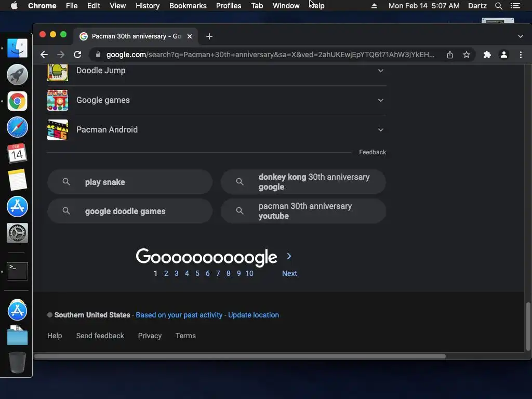The image size is (532, 399).
Task: Select pacman 30th anniversary youtube suggestion
Action: tap(303, 211)
